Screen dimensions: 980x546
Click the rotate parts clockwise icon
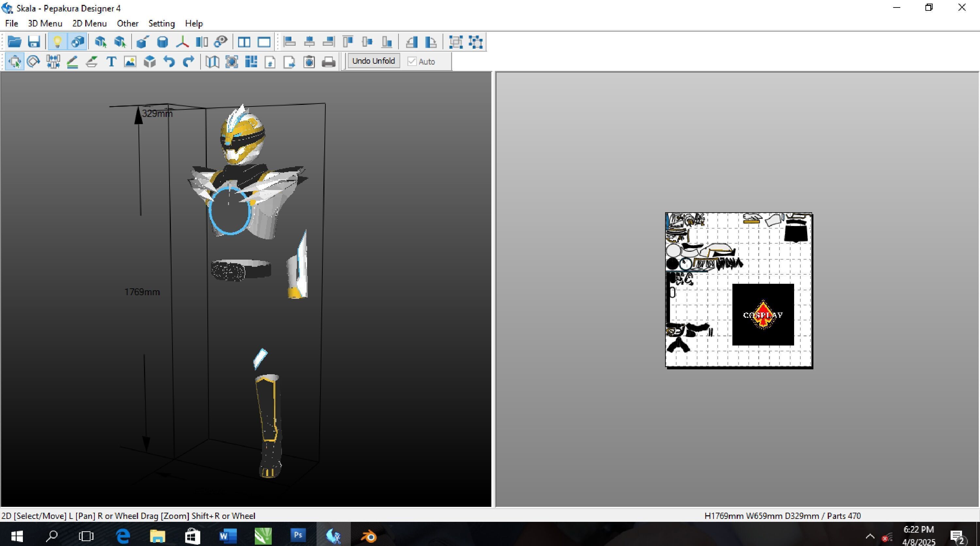click(431, 41)
